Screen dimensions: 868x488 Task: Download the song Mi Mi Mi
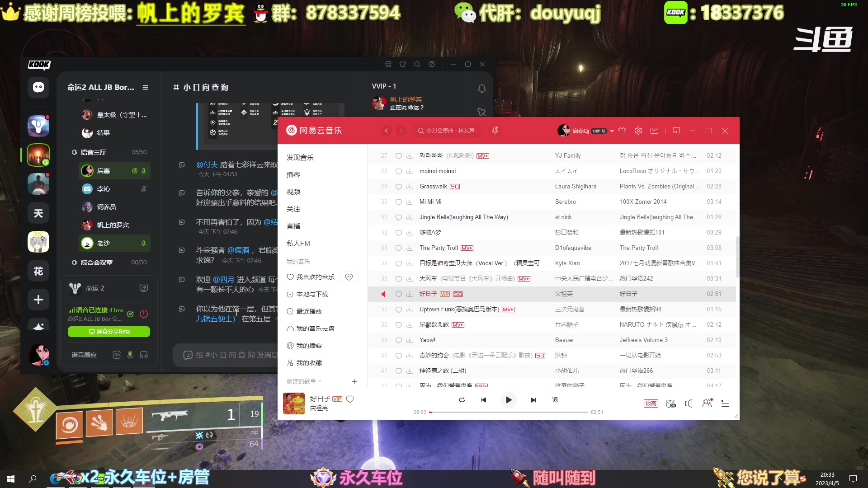[x=410, y=202]
